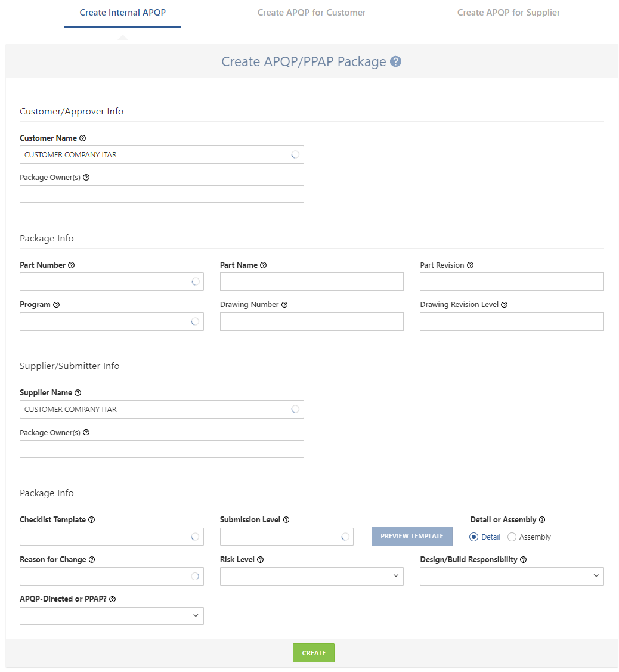
Task: Click help icon next to Part Number
Action: click(71, 265)
